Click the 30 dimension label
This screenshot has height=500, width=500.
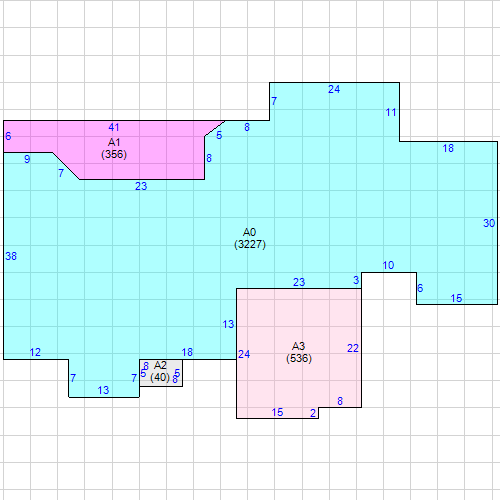pyautogui.click(x=489, y=223)
